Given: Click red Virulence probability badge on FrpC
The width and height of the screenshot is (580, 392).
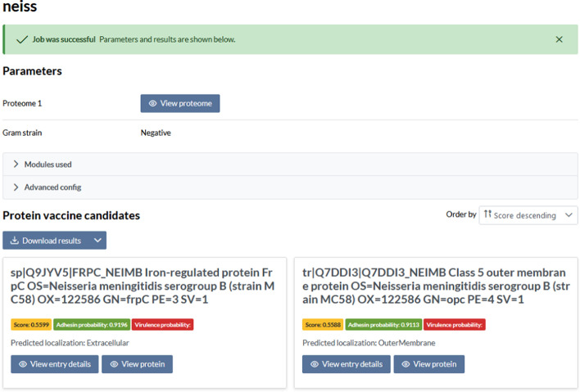Looking at the screenshot, I should tap(162, 325).
